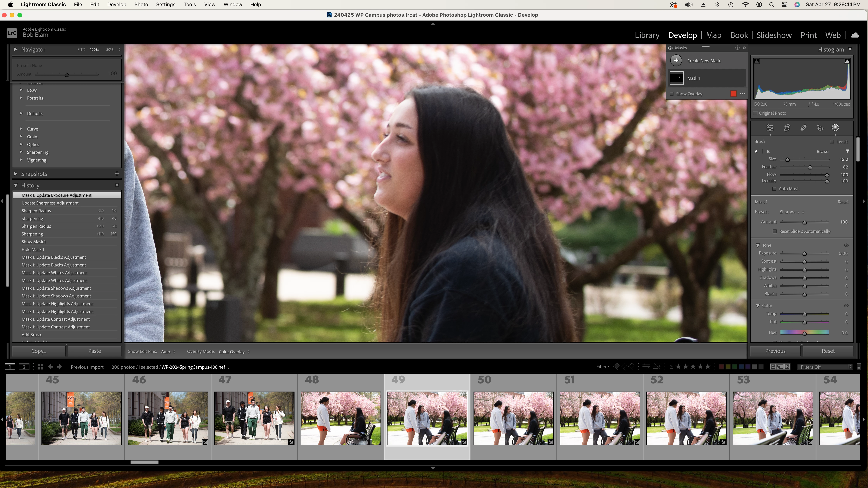Collapse the Tone section triangle
The width and height of the screenshot is (868, 488).
(x=758, y=245)
